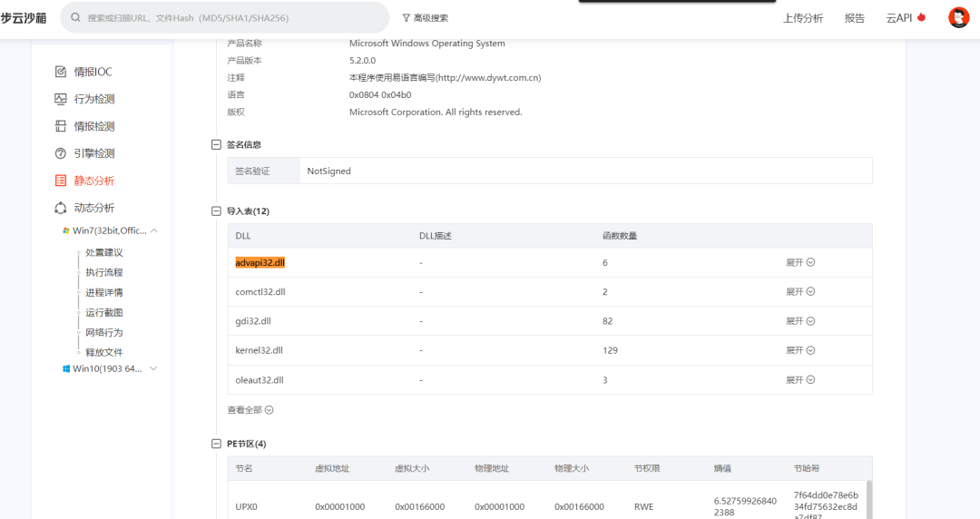Screen dimensions: 980x519
Task: Open 报告 in top navigation
Action: point(855,18)
